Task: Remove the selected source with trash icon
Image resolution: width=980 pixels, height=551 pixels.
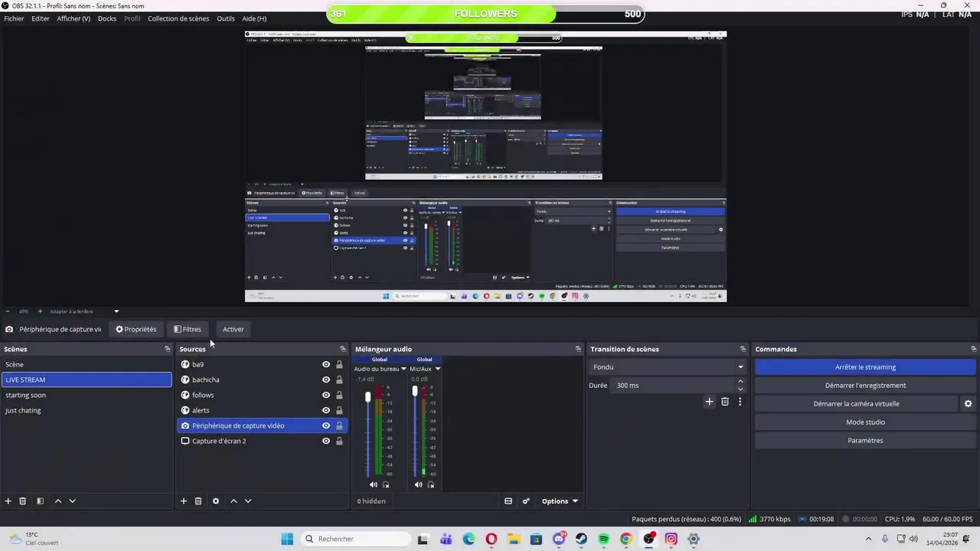Action: point(198,501)
